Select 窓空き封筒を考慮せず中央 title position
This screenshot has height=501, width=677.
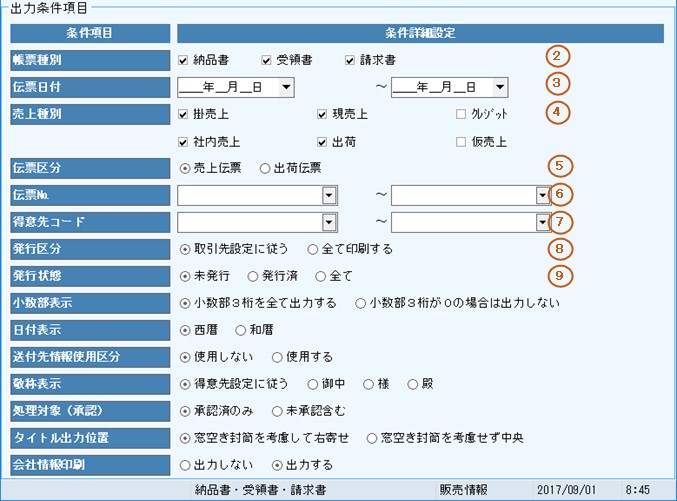click(372, 437)
